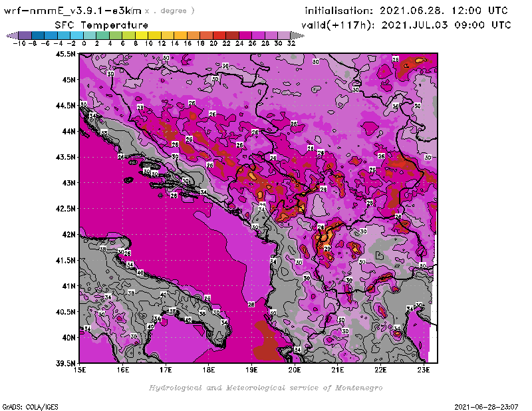Click the legend swatch between 20 and 22
Viewport: 532px width, 411px height.
(x=219, y=36)
